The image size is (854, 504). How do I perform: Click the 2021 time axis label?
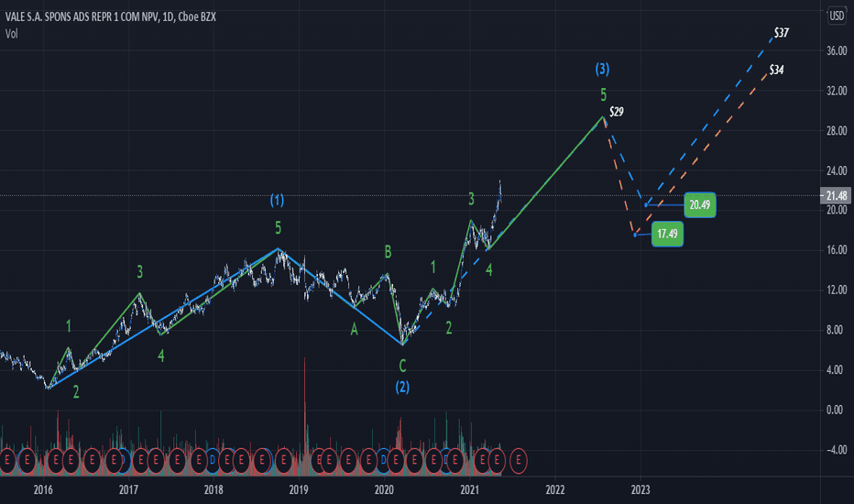tap(469, 489)
